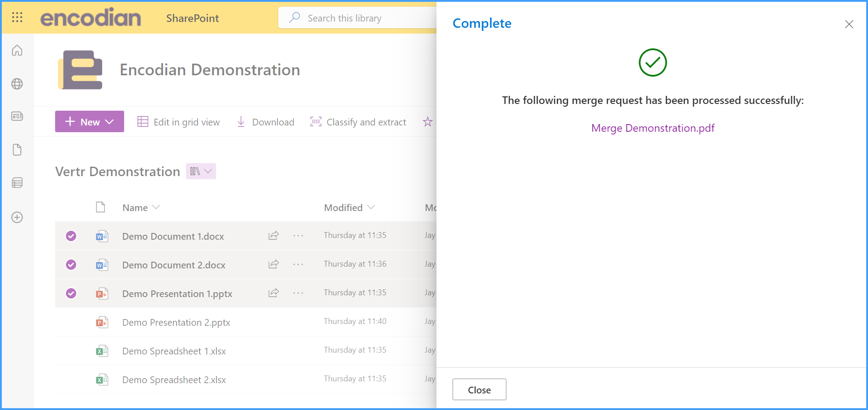This screenshot has height=410, width=868.
Task: Open the files page sidebar icon
Action: [17, 150]
